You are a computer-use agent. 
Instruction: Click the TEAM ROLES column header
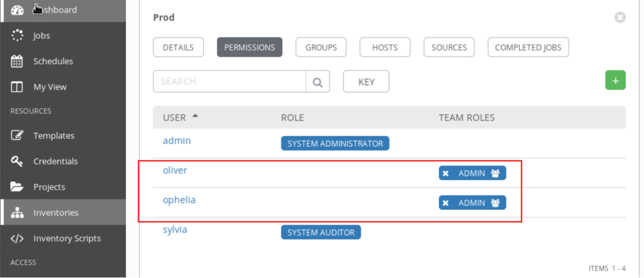click(466, 118)
